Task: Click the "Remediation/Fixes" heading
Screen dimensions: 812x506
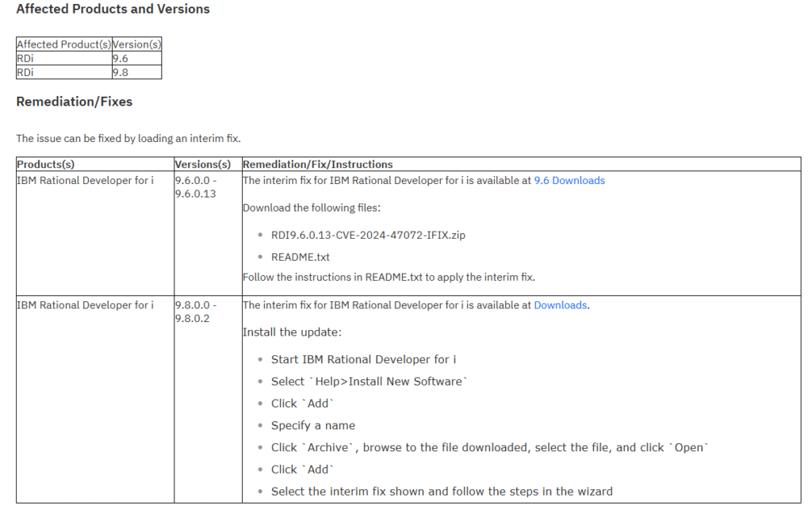Action: click(74, 102)
